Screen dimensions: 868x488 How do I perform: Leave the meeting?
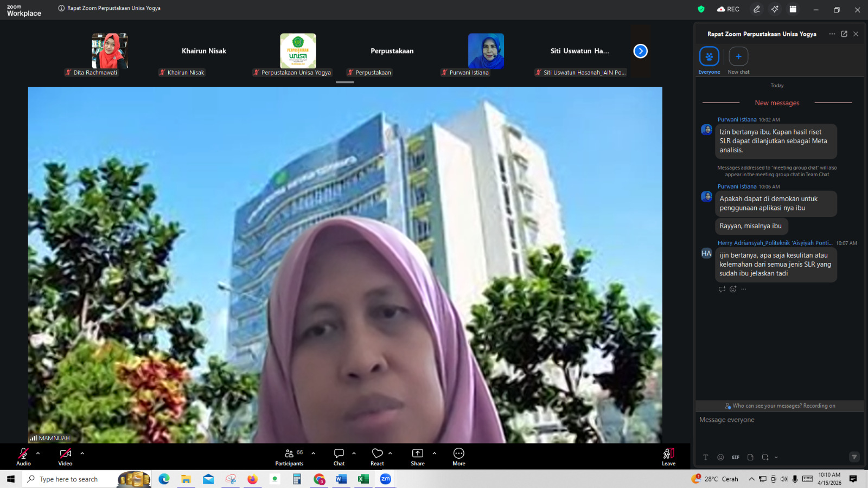coord(668,456)
